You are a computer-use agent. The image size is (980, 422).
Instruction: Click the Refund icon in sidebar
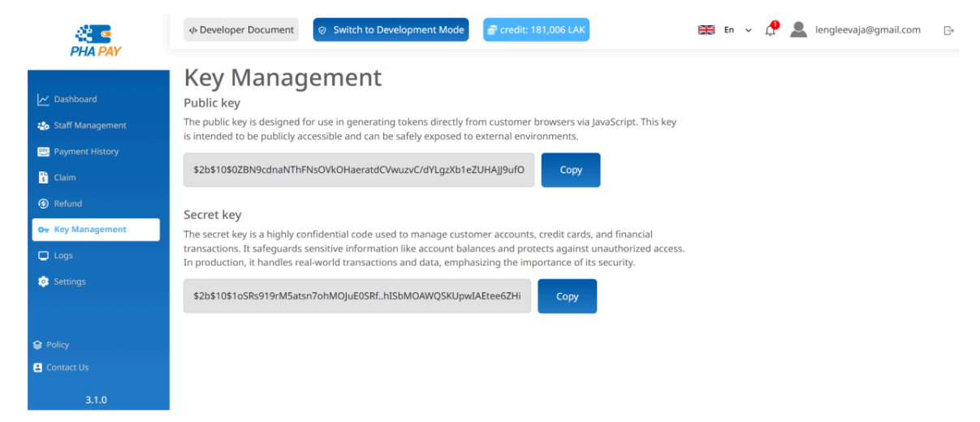(x=43, y=204)
